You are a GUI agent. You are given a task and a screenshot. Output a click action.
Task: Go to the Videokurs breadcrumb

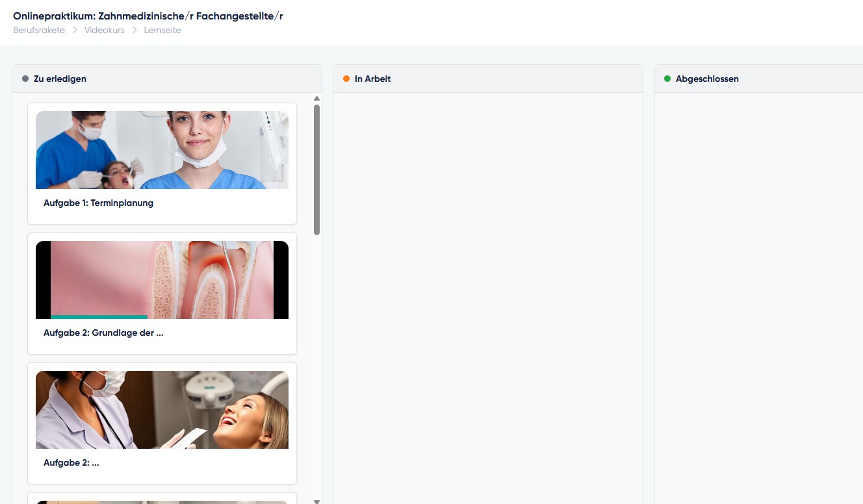104,31
